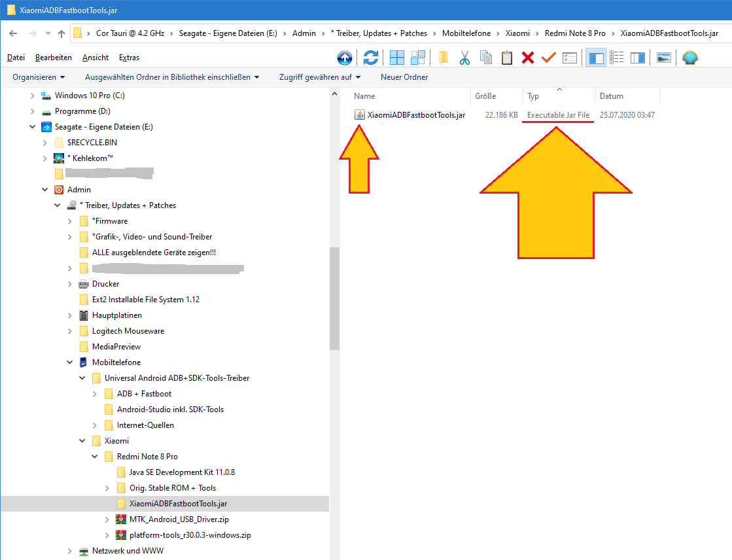The height and width of the screenshot is (560, 732).
Task: Expand the Drucker tree node
Action: [69, 284]
